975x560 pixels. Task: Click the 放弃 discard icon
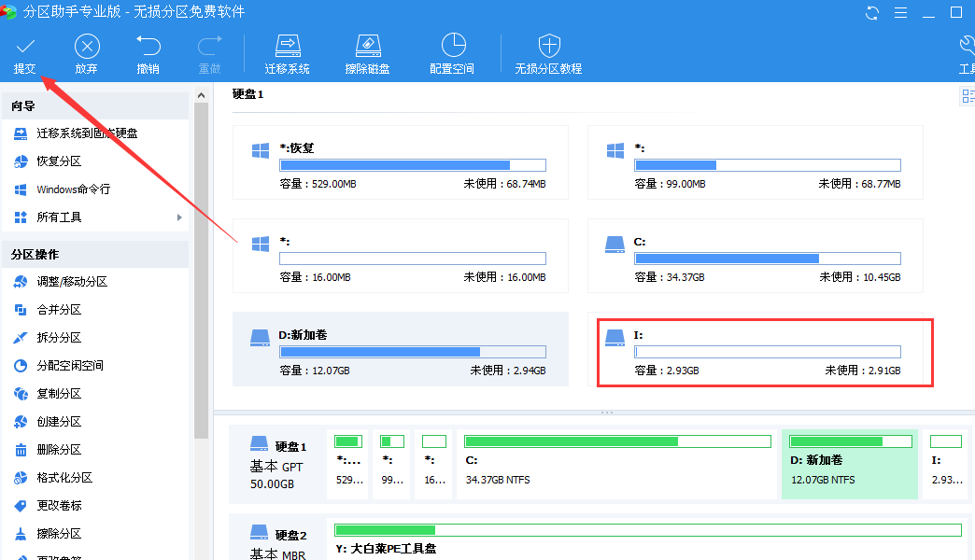click(x=87, y=47)
